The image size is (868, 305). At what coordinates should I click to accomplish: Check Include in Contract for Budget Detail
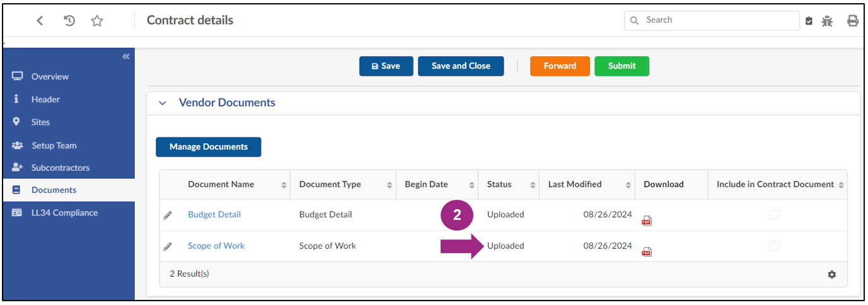click(774, 215)
